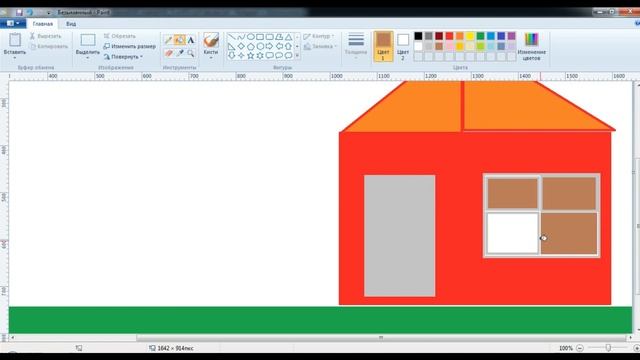
Task: Select the Color 1 (Цвет 1) button
Action: tap(383, 47)
